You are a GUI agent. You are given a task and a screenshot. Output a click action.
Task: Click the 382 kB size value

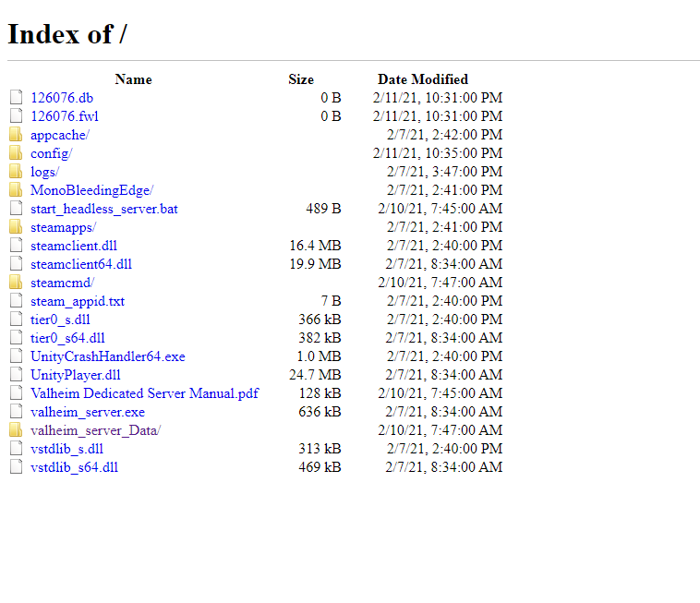(x=320, y=338)
